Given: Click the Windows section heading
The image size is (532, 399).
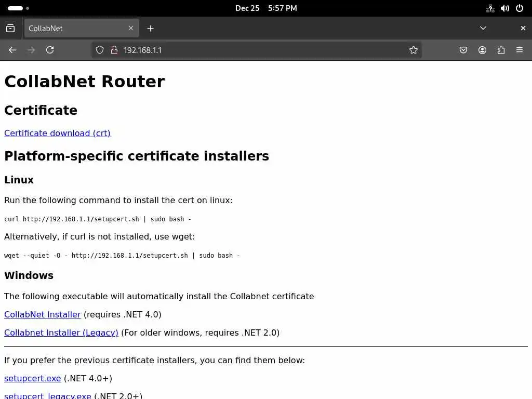Looking at the screenshot, I should click(29, 275).
